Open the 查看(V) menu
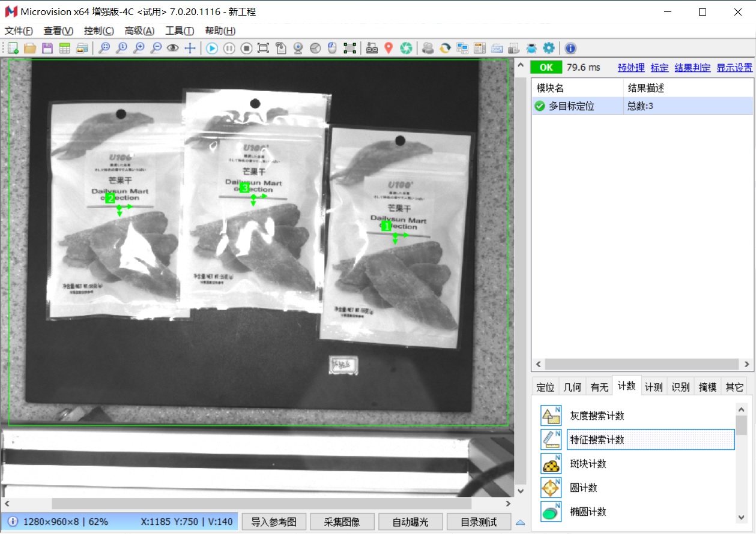756x534 pixels. 58,31
